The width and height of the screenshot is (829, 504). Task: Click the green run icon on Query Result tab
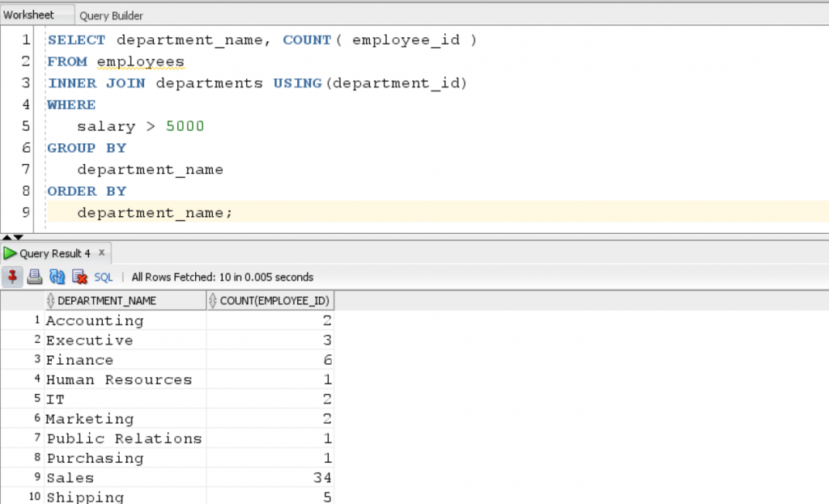[x=11, y=253]
